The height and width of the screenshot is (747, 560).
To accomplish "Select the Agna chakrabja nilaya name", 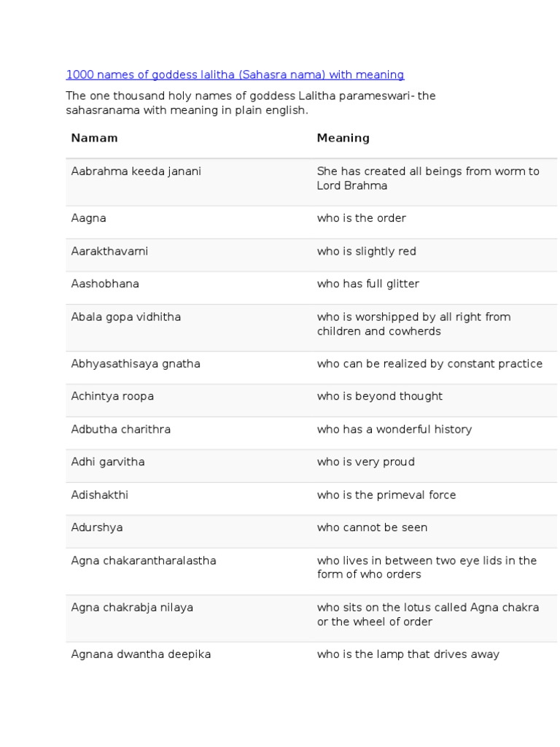I will pyautogui.click(x=132, y=608).
